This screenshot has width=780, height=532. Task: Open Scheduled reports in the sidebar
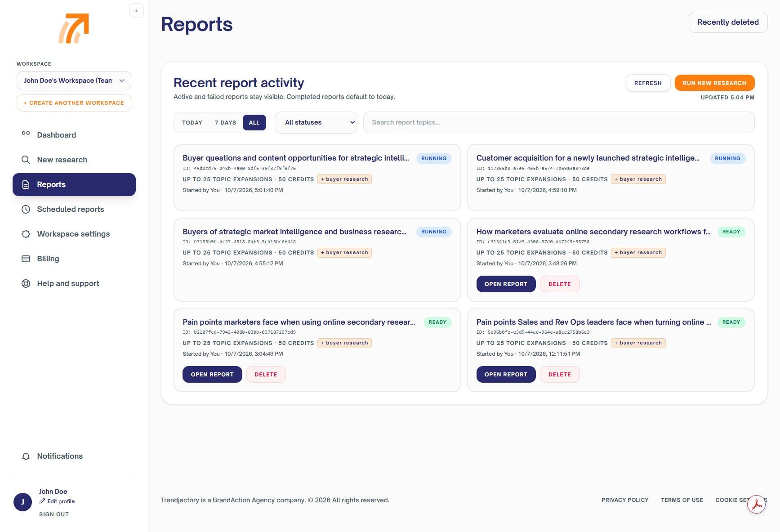74,209
